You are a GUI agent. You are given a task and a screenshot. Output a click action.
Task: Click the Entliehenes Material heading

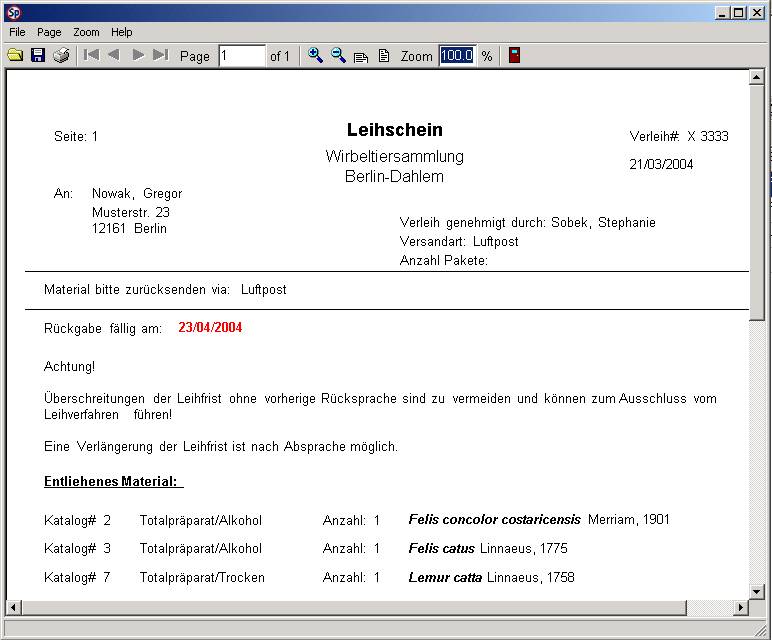[x=114, y=481]
